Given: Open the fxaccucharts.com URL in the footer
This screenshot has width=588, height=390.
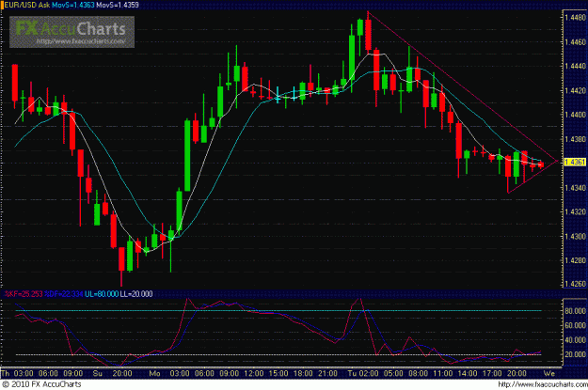Looking at the screenshot, I should [x=543, y=384].
